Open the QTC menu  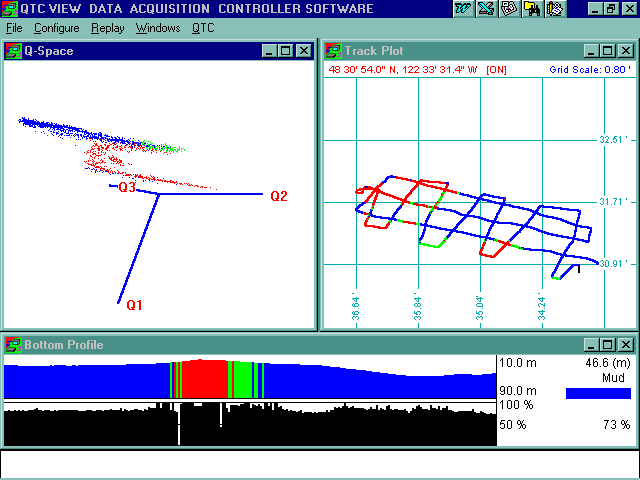point(203,28)
